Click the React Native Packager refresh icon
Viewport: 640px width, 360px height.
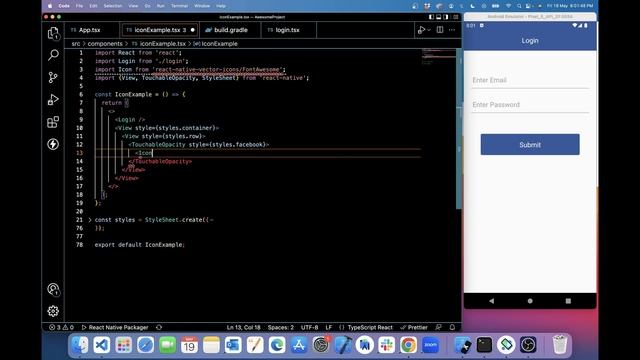159,327
